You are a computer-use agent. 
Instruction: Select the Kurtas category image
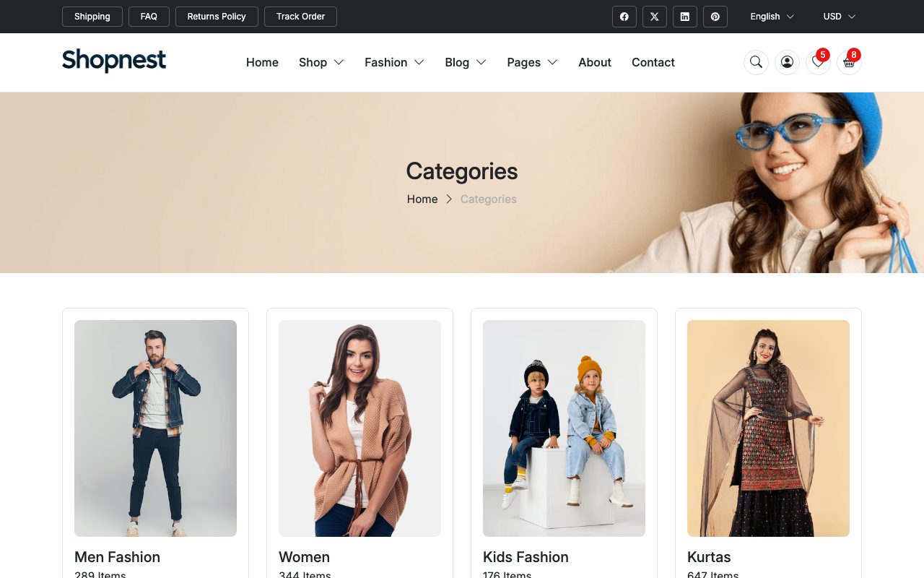(768, 428)
